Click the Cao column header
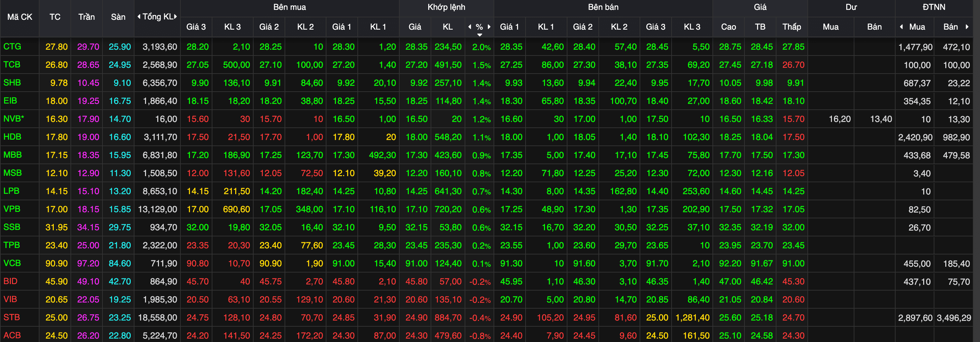 (728, 27)
